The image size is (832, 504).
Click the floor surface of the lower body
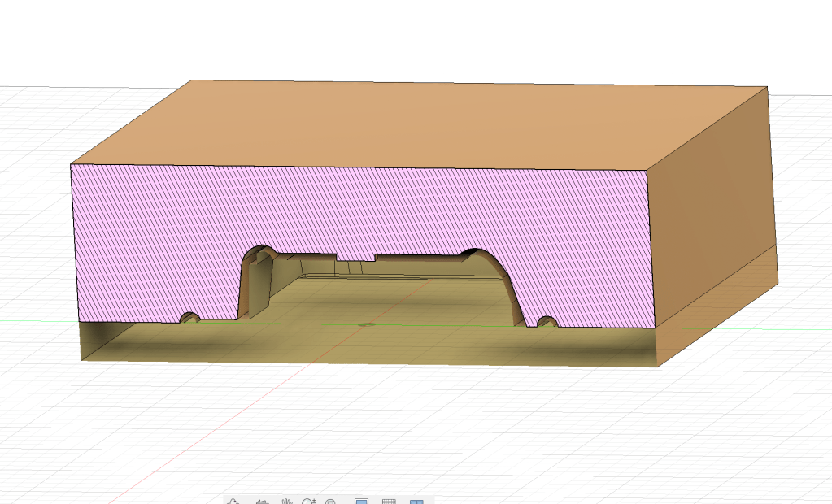[366, 345]
